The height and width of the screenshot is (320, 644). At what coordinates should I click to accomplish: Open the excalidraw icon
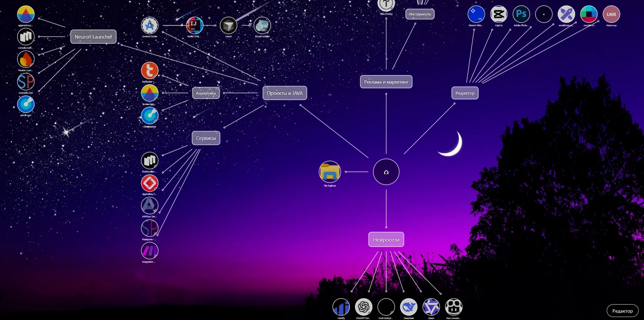click(566, 14)
